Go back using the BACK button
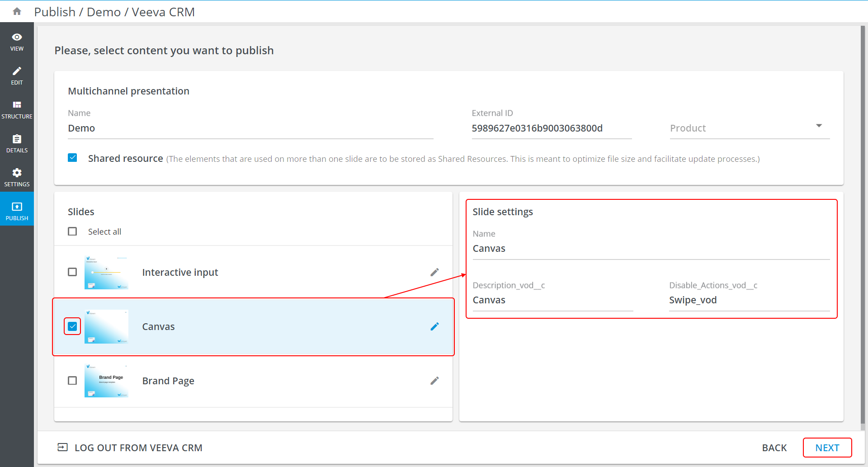Image resolution: width=868 pixels, height=467 pixels. [x=774, y=448]
